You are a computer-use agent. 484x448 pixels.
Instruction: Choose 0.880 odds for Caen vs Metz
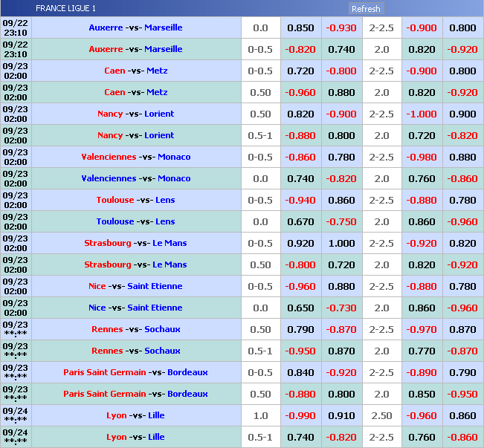click(x=341, y=92)
